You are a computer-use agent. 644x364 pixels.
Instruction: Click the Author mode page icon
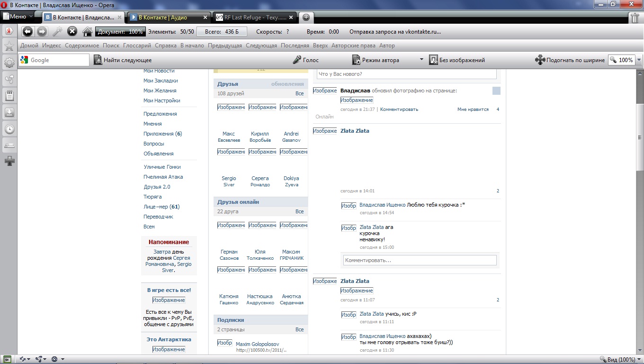click(357, 60)
